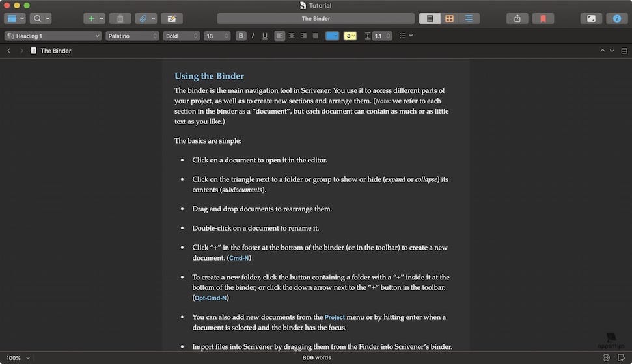
Task: Click the target icon in the footer
Action: (606, 357)
